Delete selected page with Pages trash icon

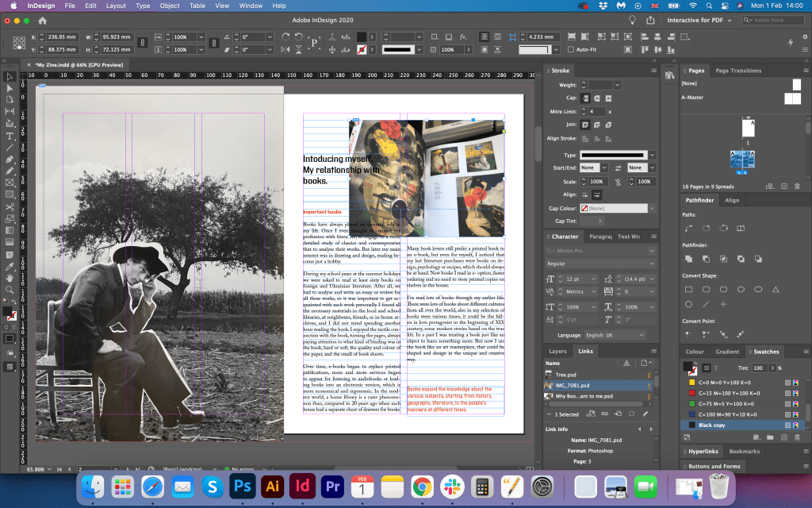[798, 186]
